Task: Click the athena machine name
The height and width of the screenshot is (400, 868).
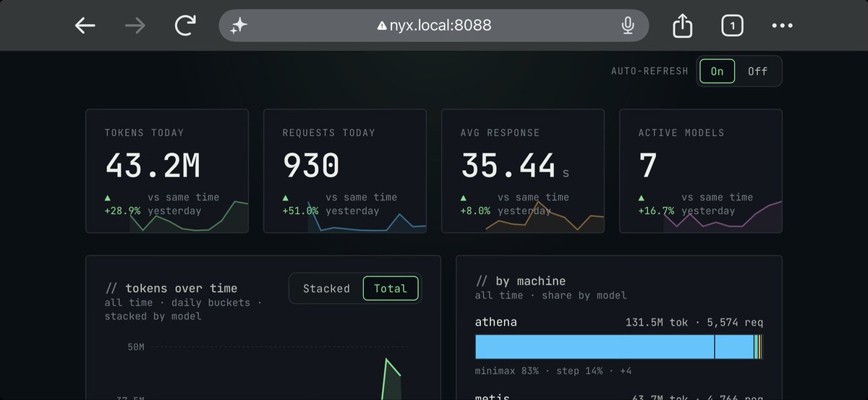Action: click(496, 322)
